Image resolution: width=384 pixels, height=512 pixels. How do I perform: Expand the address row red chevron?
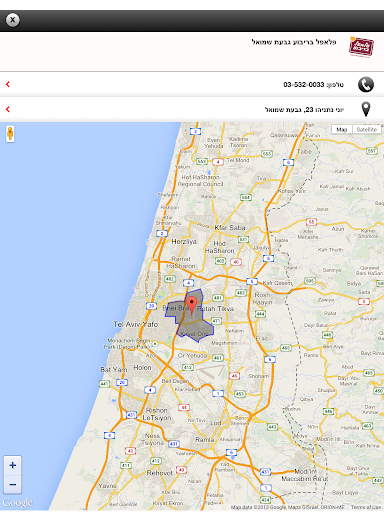pos(8,109)
